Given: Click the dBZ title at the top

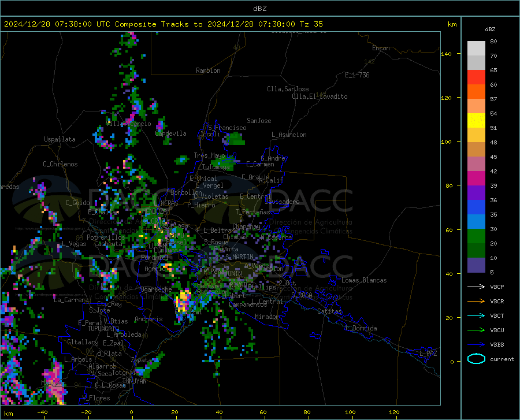Looking at the screenshot, I should [x=259, y=9].
